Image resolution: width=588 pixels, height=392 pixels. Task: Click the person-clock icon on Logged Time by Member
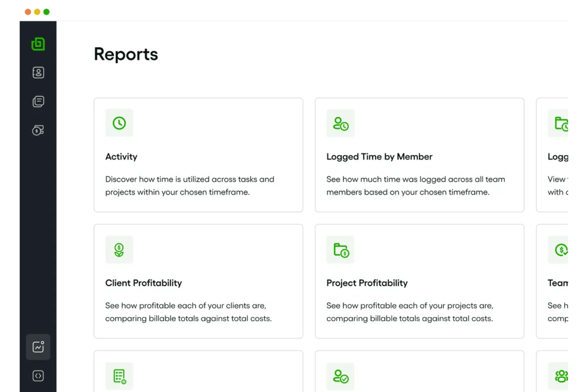coord(340,124)
